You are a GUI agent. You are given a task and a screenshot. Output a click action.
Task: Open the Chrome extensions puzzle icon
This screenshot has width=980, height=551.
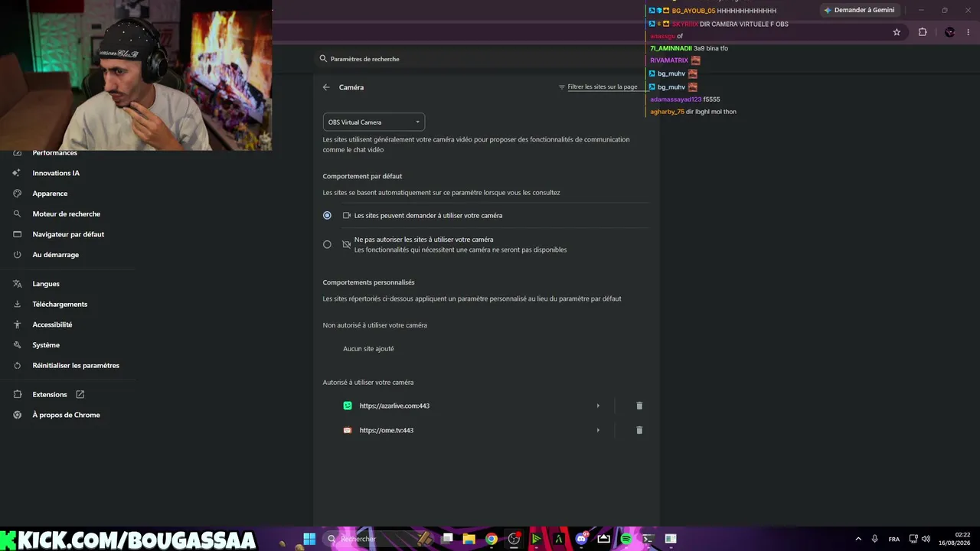pyautogui.click(x=923, y=32)
